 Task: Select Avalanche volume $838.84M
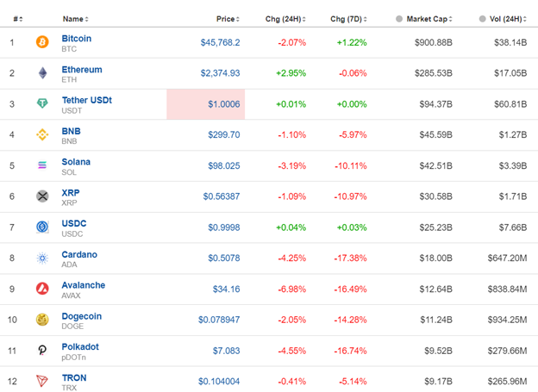coord(508,289)
